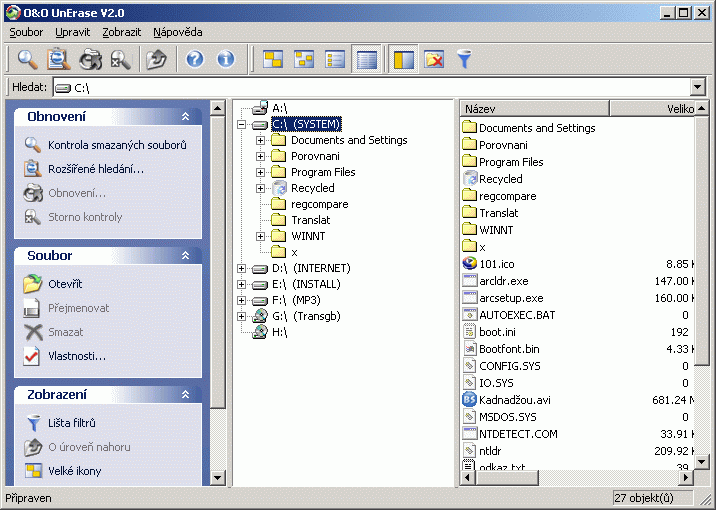This screenshot has width=716, height=510.
Task: Toggle the red X pane toolbar button
Action: 433,60
